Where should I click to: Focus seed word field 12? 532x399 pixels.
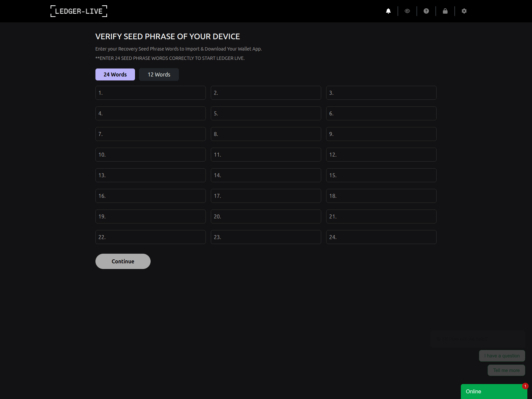[381, 155]
